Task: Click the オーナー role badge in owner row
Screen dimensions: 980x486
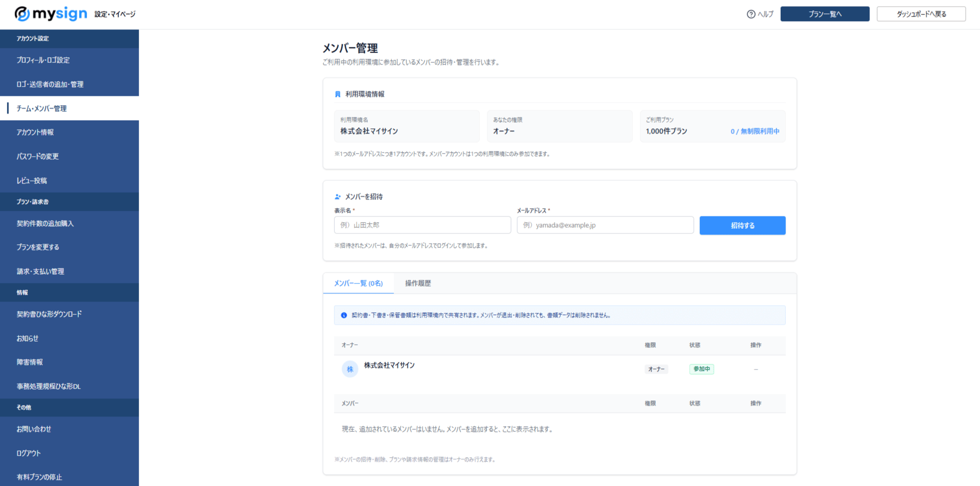Action: [656, 369]
